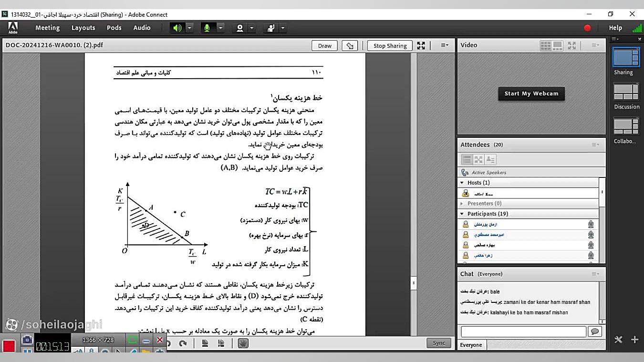Screen dimensions: 644x362
Task: Select the Attendees breakout room view
Action: [x=478, y=160]
